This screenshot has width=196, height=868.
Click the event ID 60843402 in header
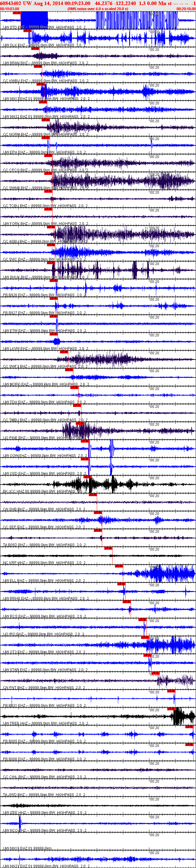pyautogui.click(x=11, y=3)
